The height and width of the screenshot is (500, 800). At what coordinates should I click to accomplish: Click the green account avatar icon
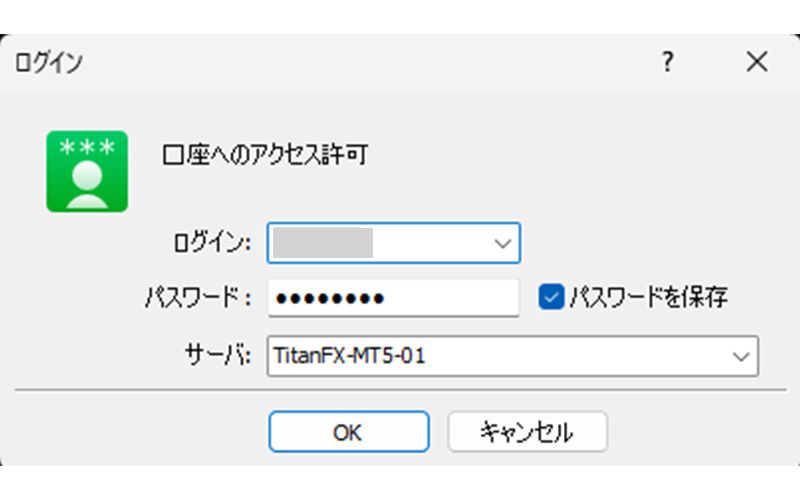point(87,171)
